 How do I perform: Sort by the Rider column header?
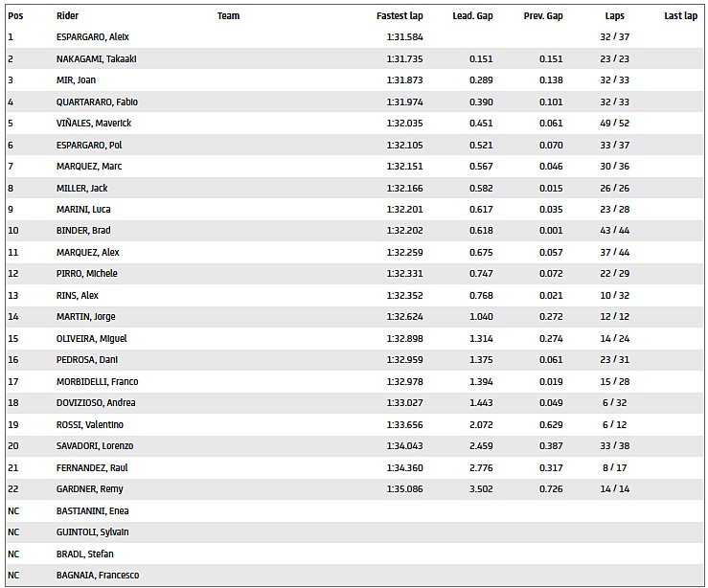point(67,16)
